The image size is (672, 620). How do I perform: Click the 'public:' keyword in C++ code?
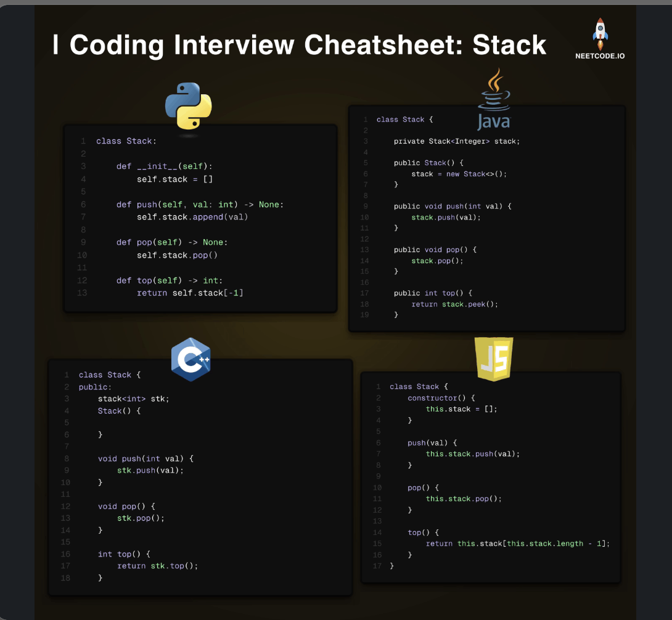click(x=95, y=387)
